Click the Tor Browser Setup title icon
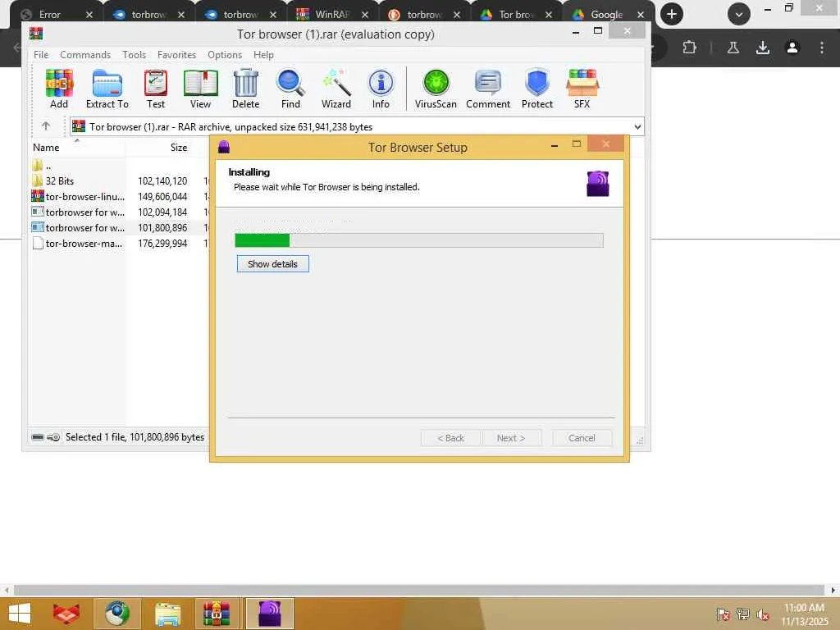Screen dimensions: 840x630 coord(224,147)
